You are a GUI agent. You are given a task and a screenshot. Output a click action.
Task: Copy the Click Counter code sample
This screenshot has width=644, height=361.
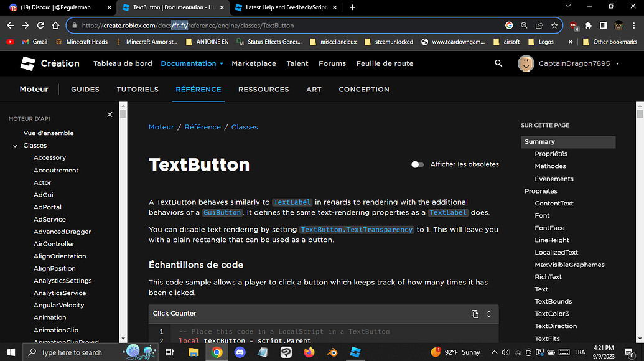[x=474, y=314]
